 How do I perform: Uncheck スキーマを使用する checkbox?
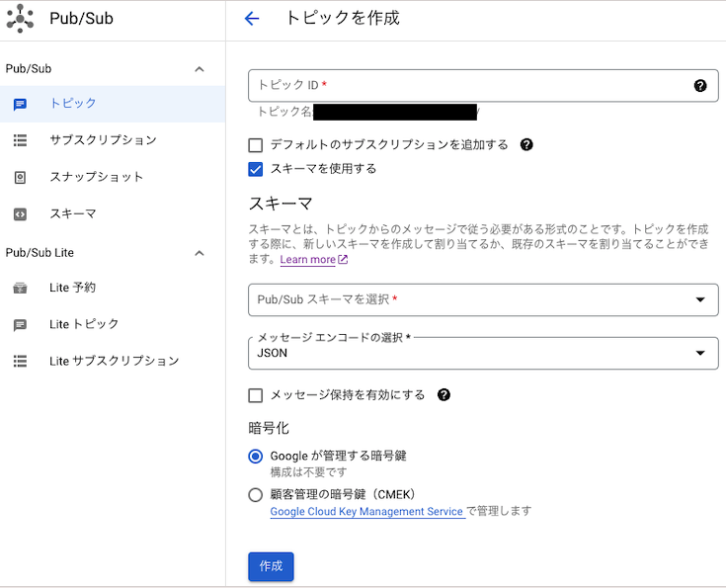pos(256,169)
